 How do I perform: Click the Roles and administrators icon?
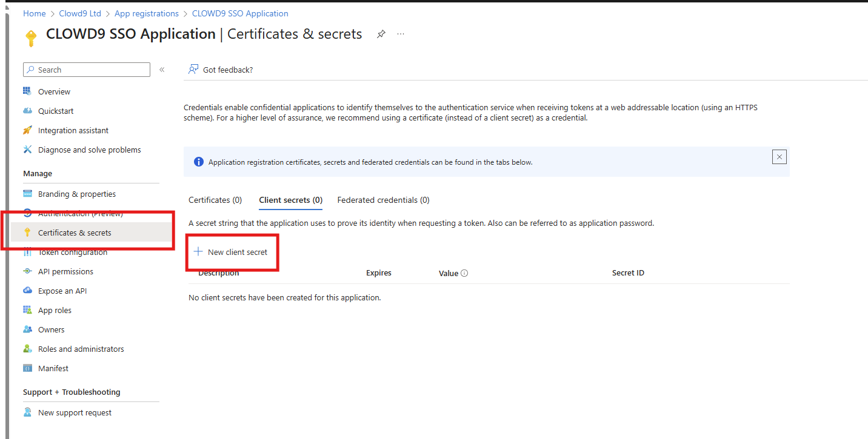(x=27, y=349)
